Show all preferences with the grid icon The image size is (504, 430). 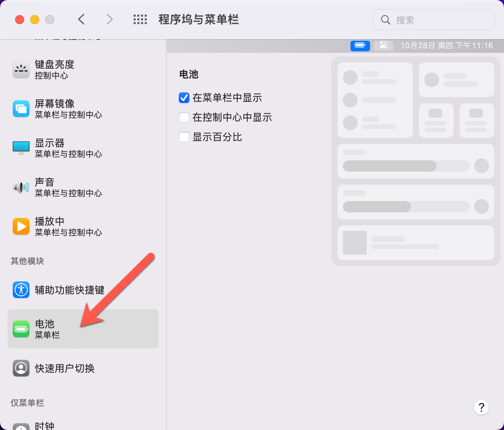click(140, 20)
